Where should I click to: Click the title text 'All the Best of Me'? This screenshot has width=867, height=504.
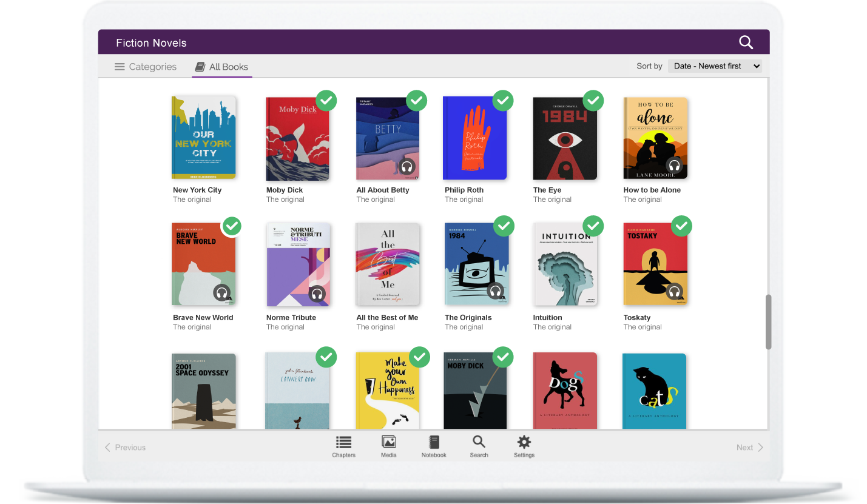coord(387,317)
